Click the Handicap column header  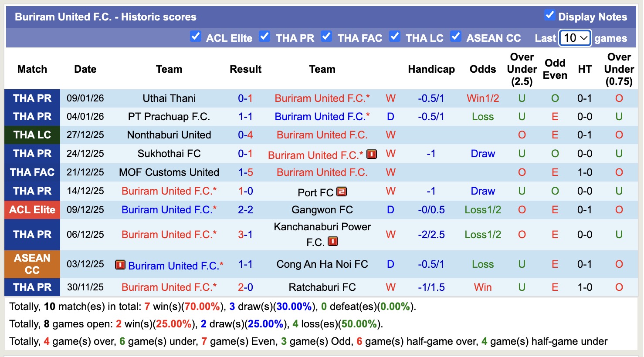(x=431, y=69)
